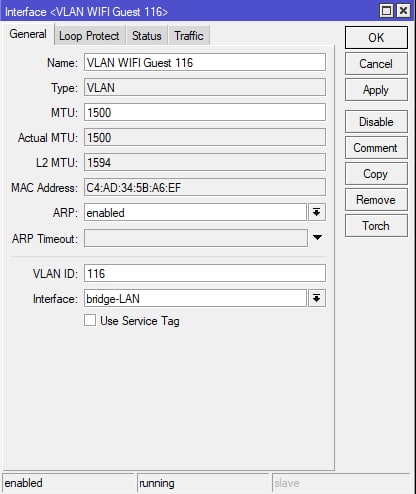Click the bridge-LAN interface field
The width and height of the screenshot is (416, 494).
pyautogui.click(x=195, y=298)
